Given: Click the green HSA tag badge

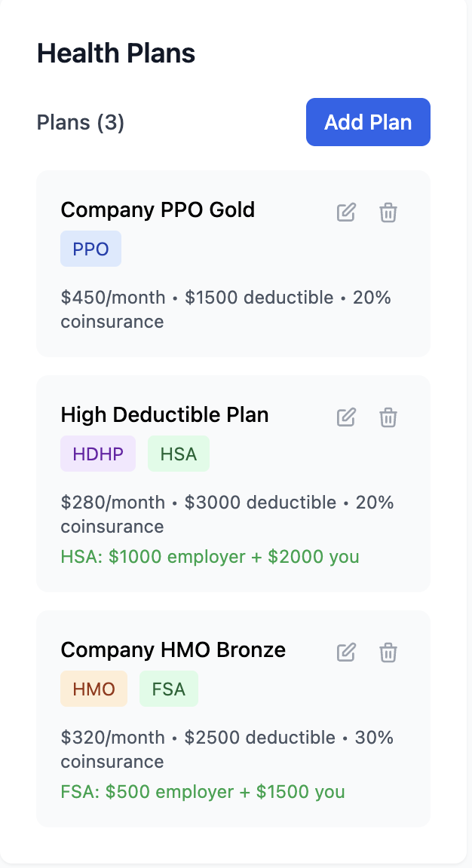Looking at the screenshot, I should click(x=179, y=454).
